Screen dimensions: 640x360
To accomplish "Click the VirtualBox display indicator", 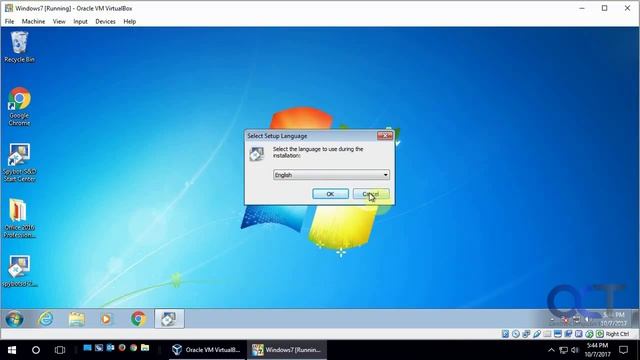I will tap(558, 334).
